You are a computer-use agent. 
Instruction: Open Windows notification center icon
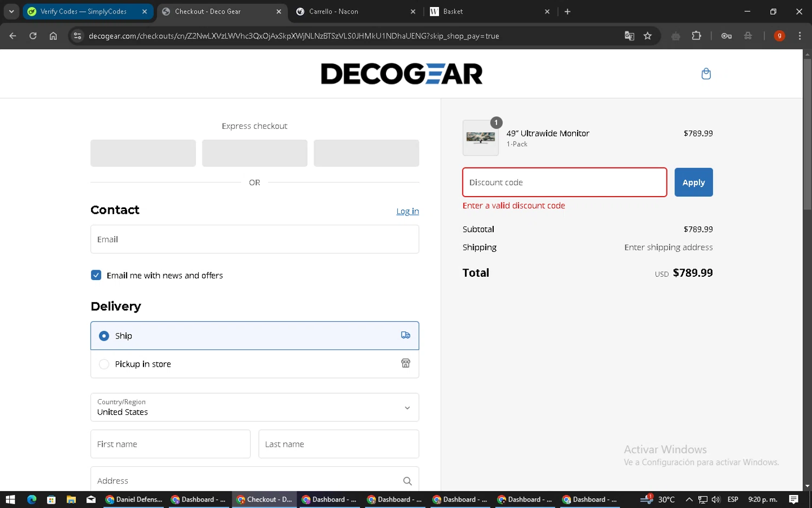[x=794, y=499]
